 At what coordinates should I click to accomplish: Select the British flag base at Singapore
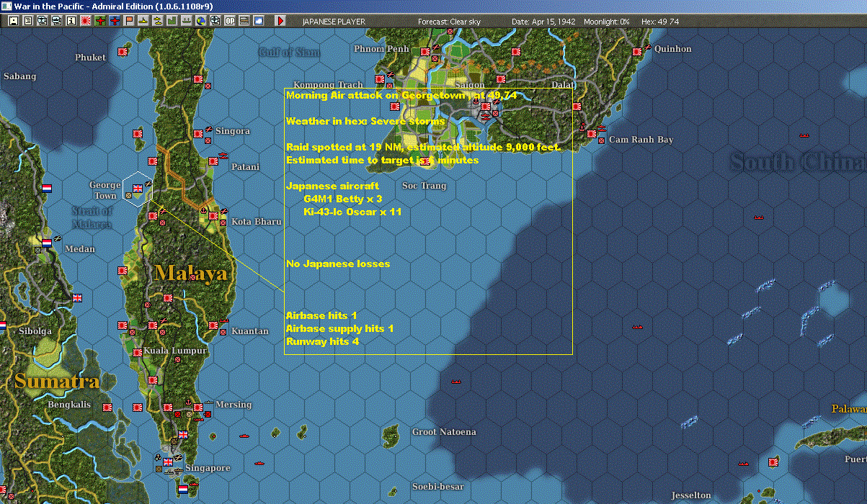click(168, 462)
